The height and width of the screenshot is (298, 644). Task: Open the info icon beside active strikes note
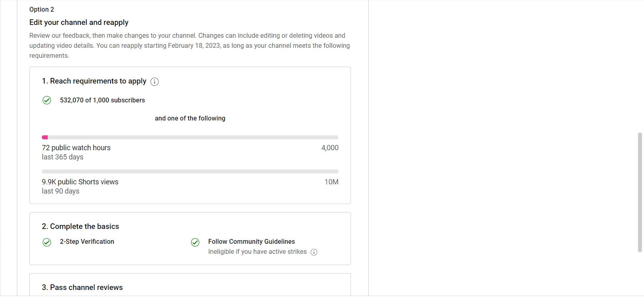314,252
